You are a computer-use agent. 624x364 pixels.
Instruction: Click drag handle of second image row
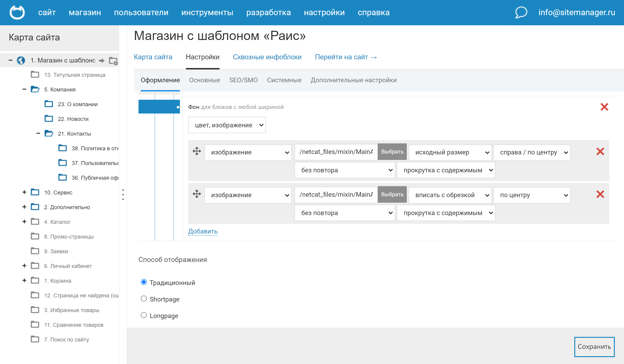[197, 194]
